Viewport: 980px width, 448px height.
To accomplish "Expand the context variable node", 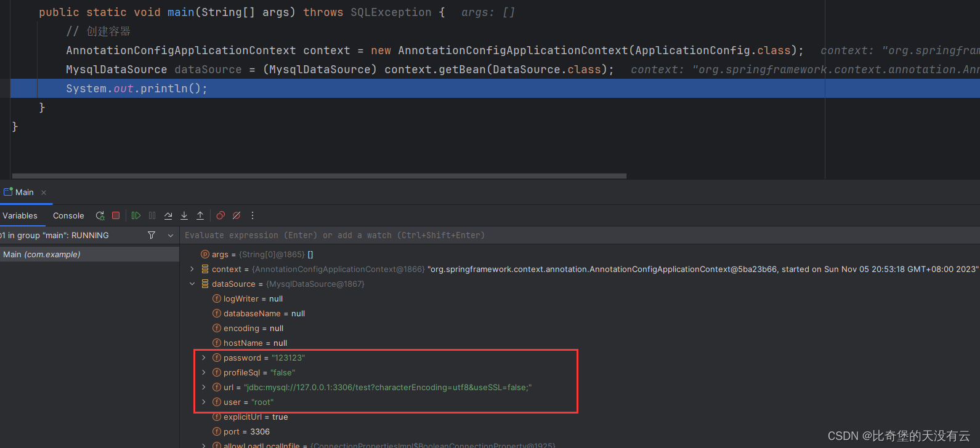I will pyautogui.click(x=192, y=269).
